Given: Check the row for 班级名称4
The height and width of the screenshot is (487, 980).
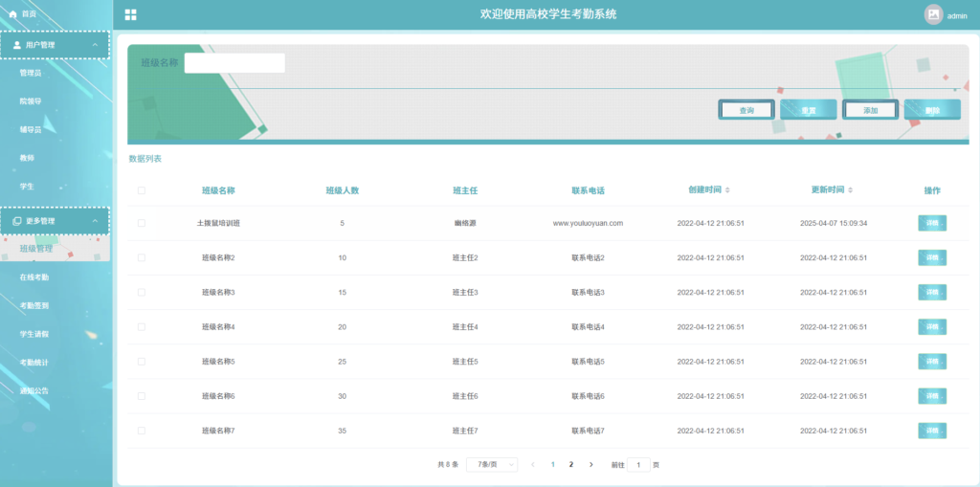Looking at the screenshot, I should point(142,327).
